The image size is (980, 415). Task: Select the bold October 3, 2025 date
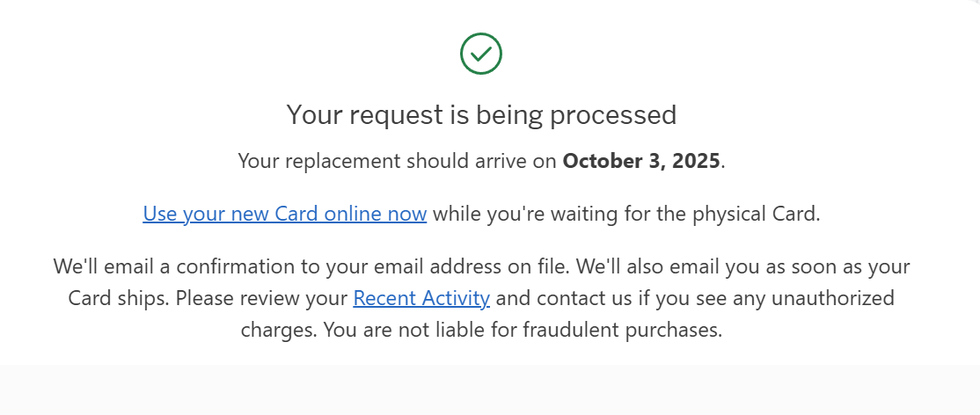pos(641,161)
